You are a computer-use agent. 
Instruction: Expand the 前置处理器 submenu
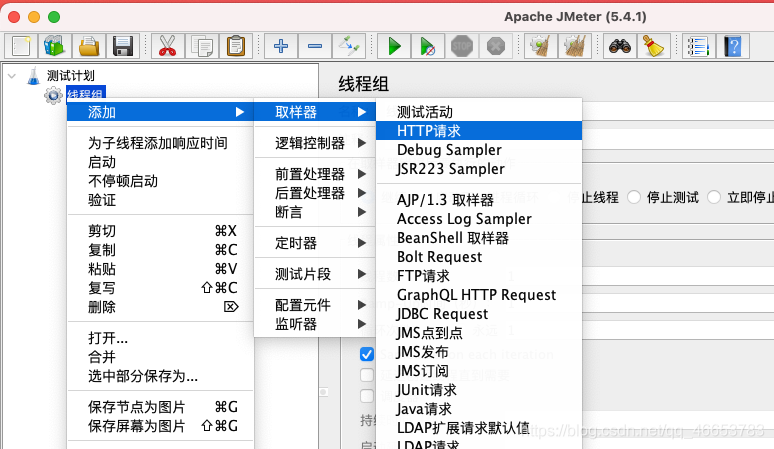[x=315, y=174]
